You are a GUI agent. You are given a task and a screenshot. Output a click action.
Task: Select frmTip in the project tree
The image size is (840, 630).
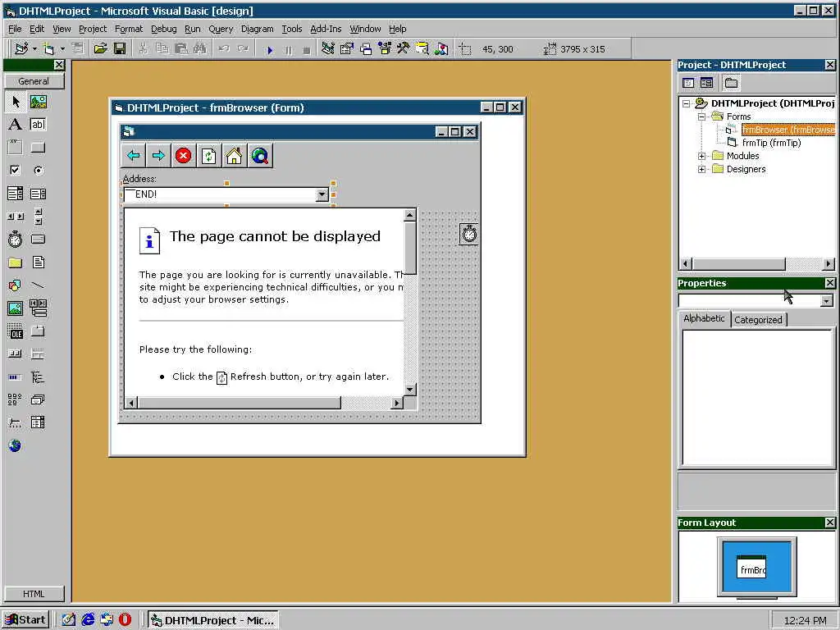click(x=771, y=143)
